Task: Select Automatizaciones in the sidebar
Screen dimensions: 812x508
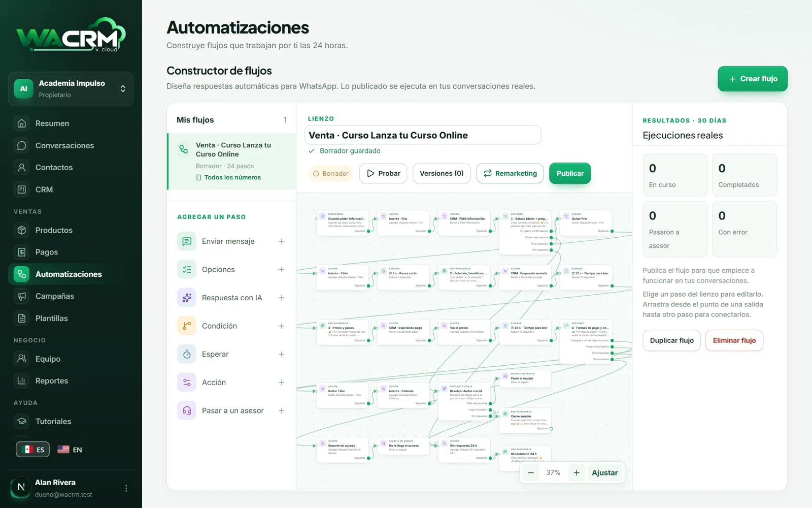Action: pos(71,274)
